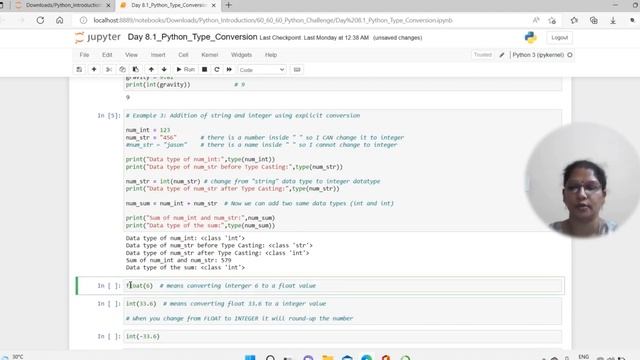Click the Logout button
Viewport: 640px width, 360px height.
point(560,38)
